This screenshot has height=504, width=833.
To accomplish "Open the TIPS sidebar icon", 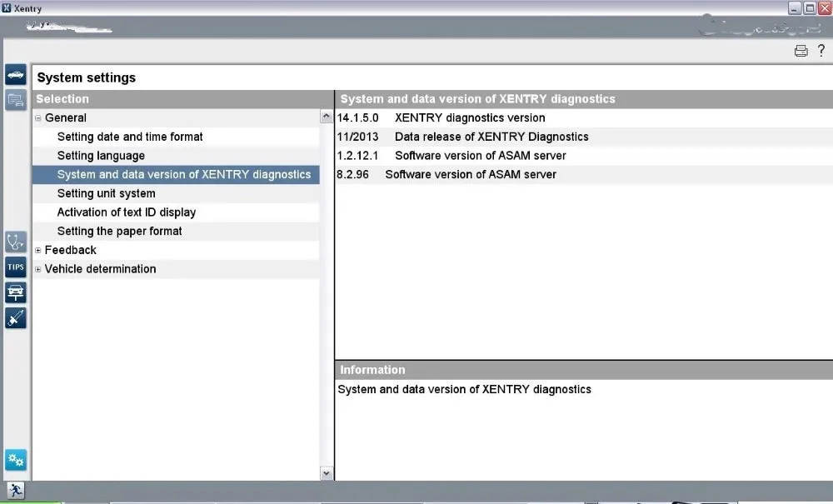I will point(15,267).
